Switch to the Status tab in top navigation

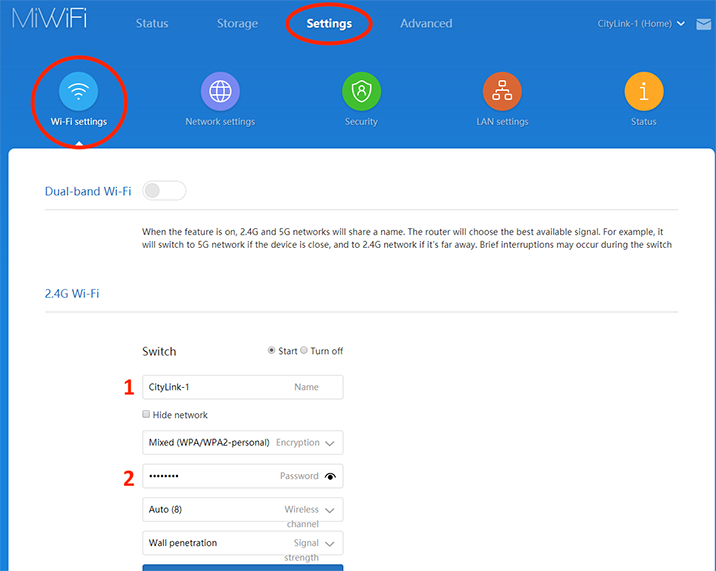(152, 24)
